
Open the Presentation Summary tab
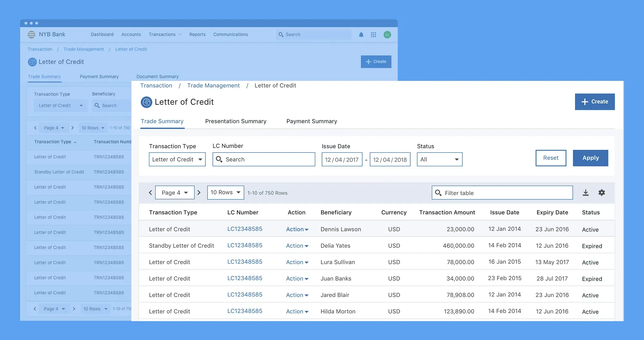(235, 121)
